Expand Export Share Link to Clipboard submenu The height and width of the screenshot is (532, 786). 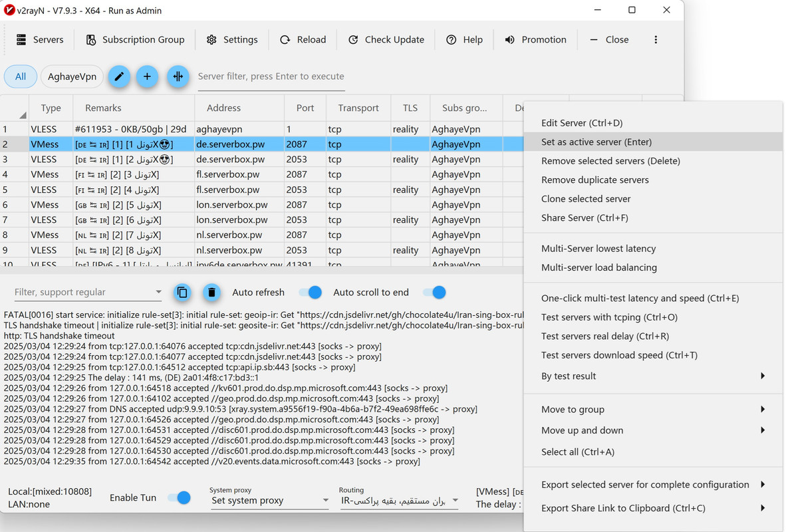point(653,508)
